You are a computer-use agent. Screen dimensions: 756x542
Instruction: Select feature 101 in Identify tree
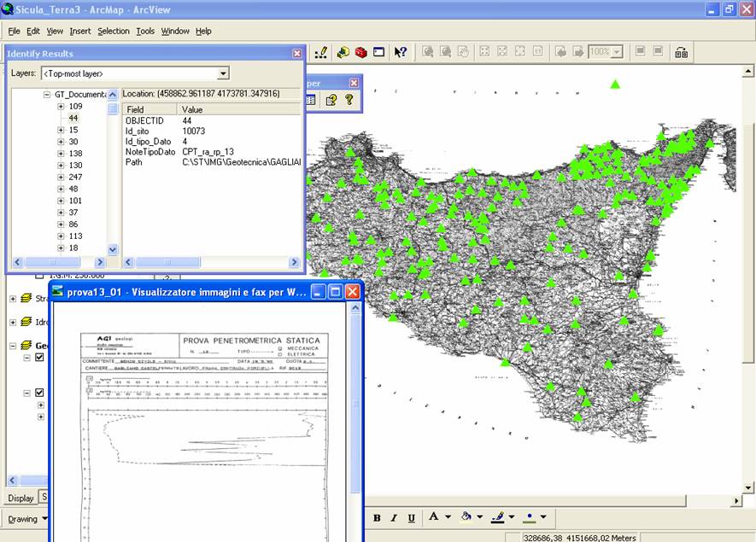[x=75, y=201]
